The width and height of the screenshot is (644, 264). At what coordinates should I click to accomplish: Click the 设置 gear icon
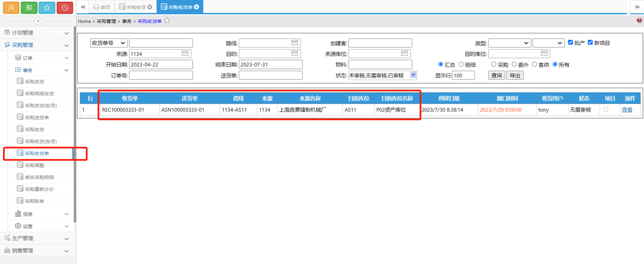point(18,226)
